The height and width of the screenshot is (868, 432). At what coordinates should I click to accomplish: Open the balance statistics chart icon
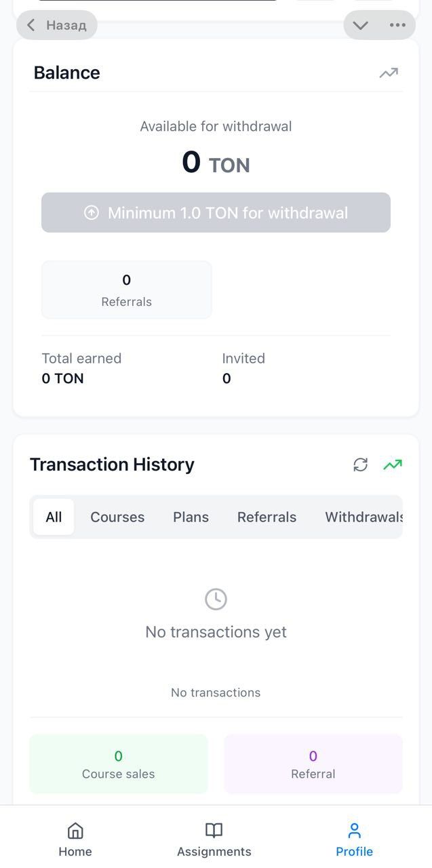click(x=388, y=73)
